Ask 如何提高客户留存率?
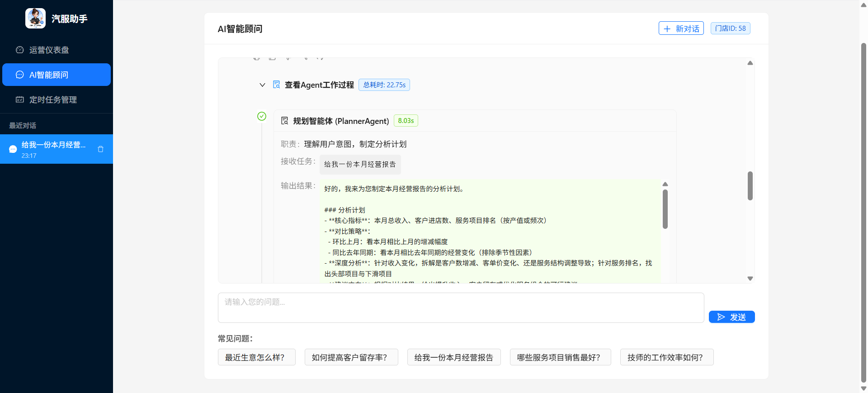 pyautogui.click(x=351, y=357)
